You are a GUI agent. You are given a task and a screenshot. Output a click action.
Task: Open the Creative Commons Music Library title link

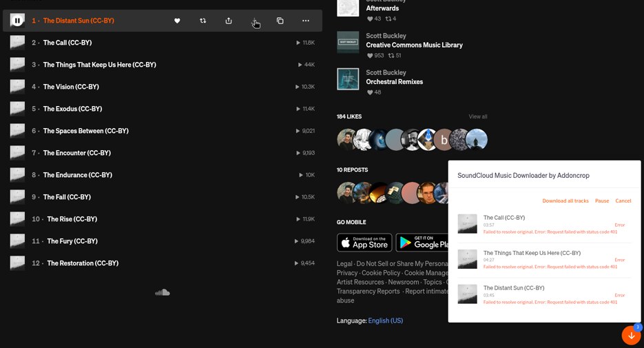pyautogui.click(x=414, y=45)
